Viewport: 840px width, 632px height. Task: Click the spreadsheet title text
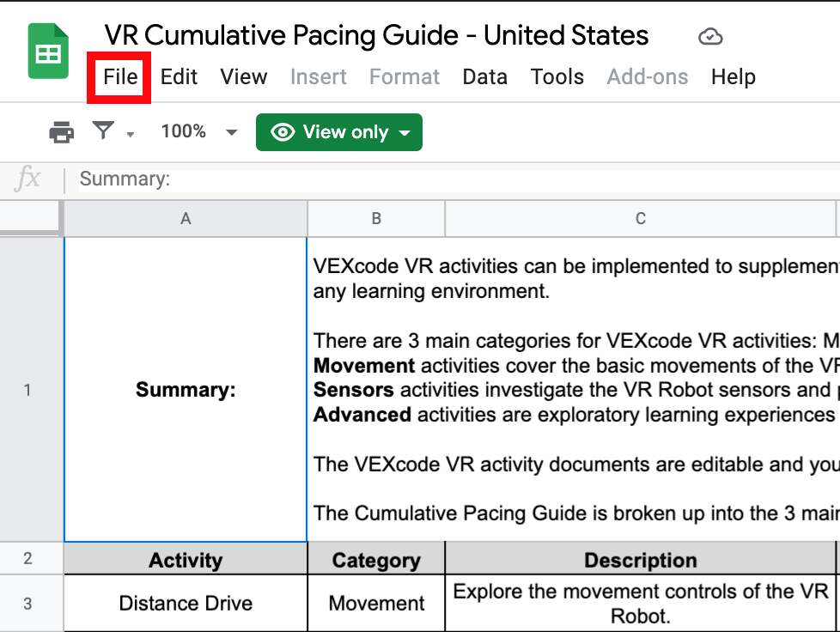pyautogui.click(x=376, y=35)
